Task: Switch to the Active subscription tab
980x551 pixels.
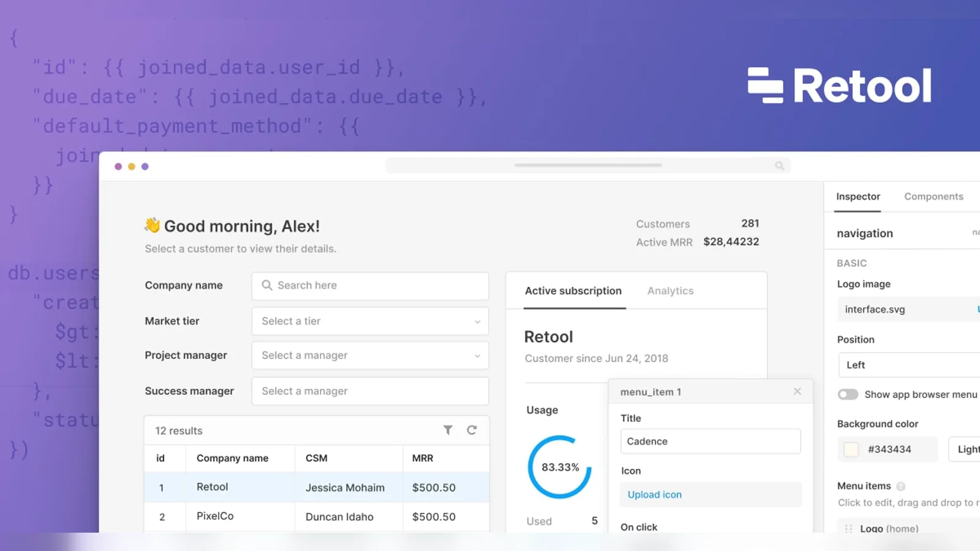Action: 573,291
